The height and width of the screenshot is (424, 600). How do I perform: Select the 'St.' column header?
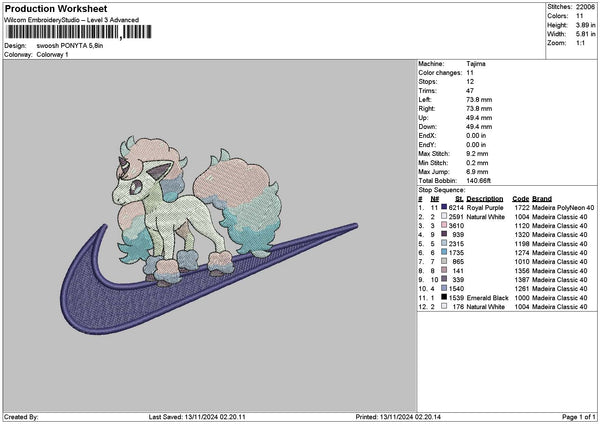click(x=460, y=199)
